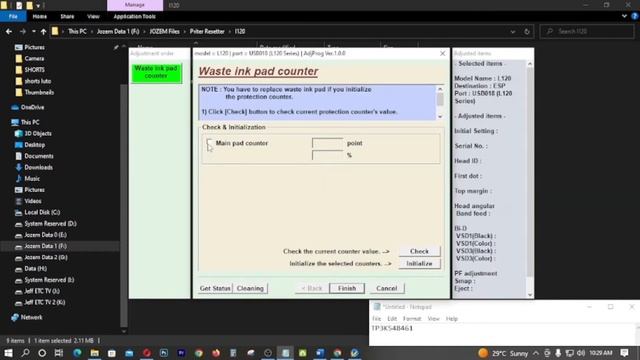Screen dimensions: 640x360
Task: Select the Manage contextual tab
Action: click(135, 5)
